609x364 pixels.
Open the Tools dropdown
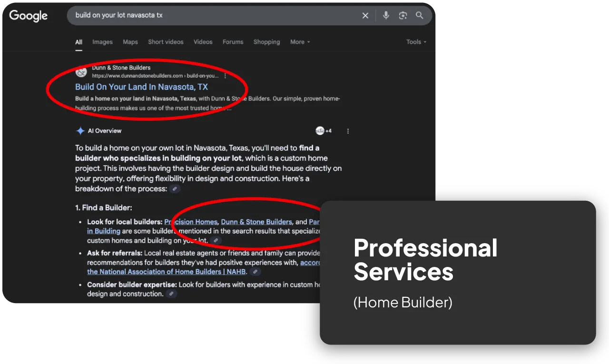(416, 42)
